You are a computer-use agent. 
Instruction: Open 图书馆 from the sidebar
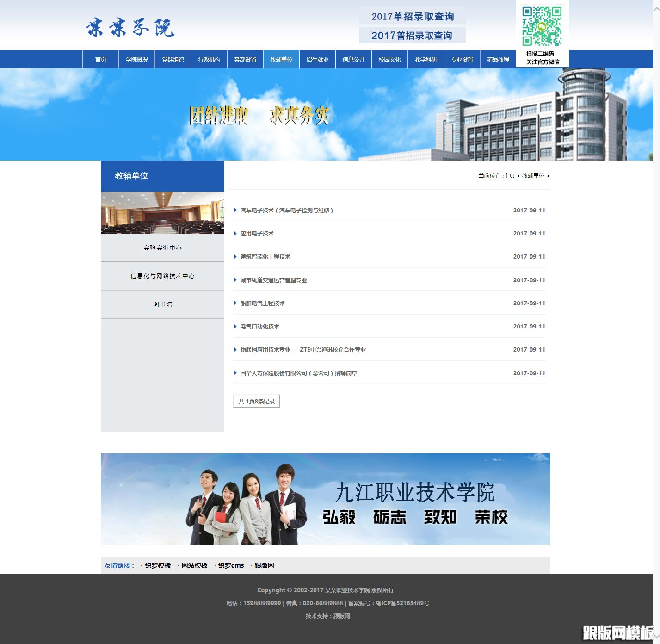(x=162, y=304)
